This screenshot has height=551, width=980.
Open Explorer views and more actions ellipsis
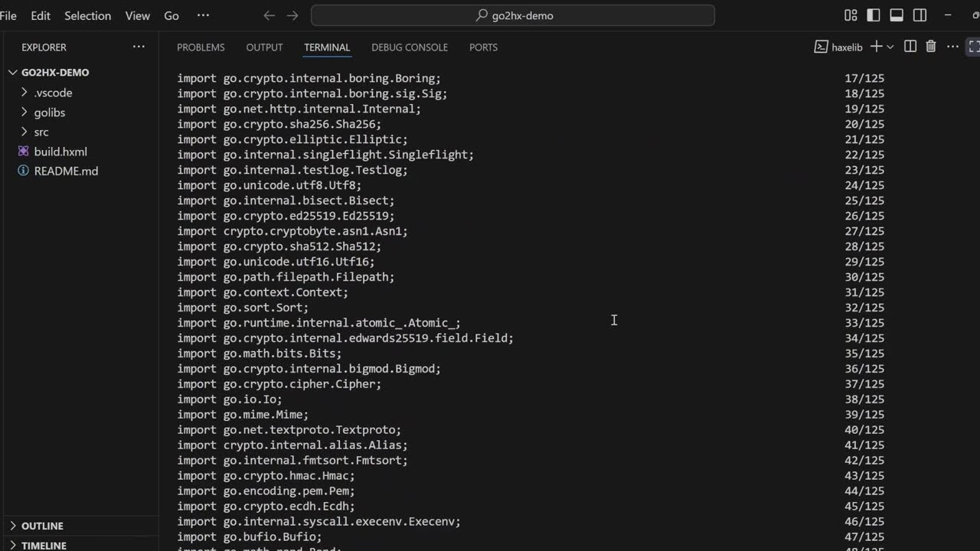coord(139,47)
